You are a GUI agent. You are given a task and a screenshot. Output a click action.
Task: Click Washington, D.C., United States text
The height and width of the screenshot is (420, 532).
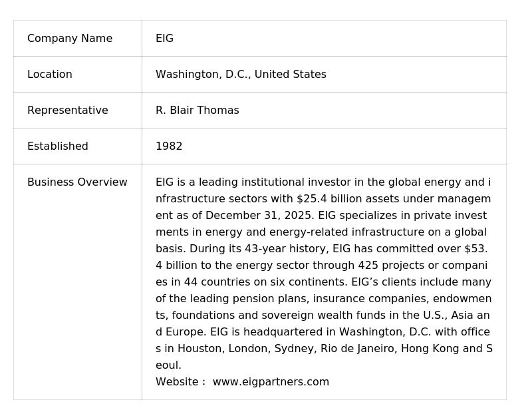pos(241,75)
